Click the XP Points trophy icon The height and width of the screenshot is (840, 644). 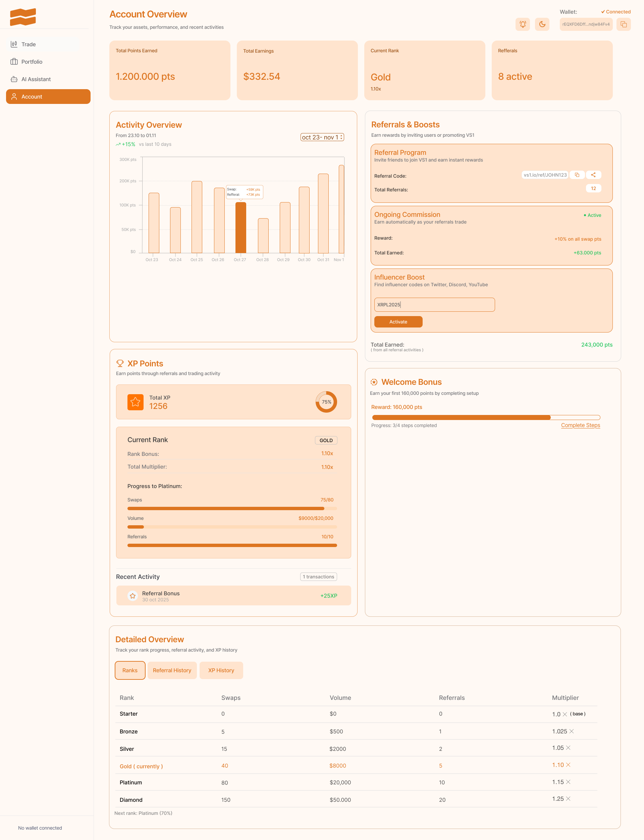pos(120,363)
